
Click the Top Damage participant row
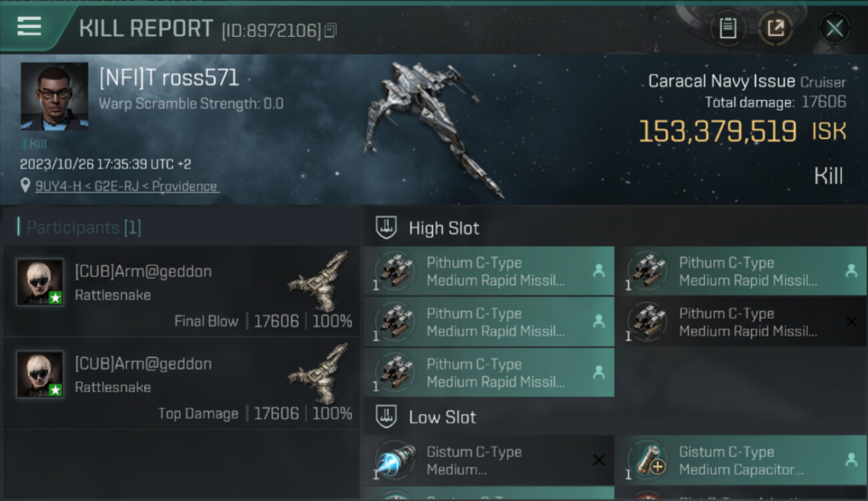point(182,383)
